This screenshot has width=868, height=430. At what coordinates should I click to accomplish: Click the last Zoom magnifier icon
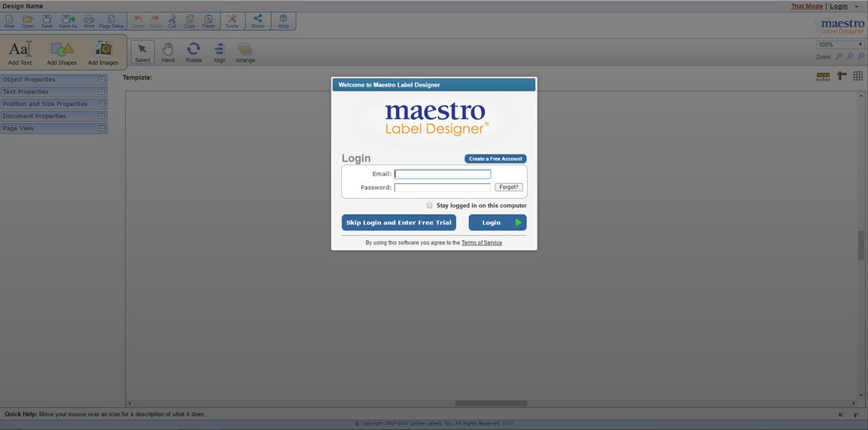[x=860, y=56]
